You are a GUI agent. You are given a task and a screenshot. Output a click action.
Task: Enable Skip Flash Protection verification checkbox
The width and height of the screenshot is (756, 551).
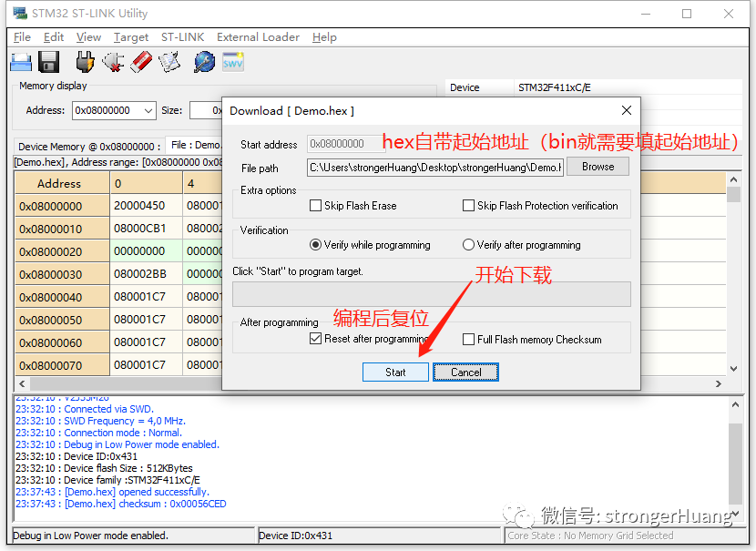tap(468, 206)
